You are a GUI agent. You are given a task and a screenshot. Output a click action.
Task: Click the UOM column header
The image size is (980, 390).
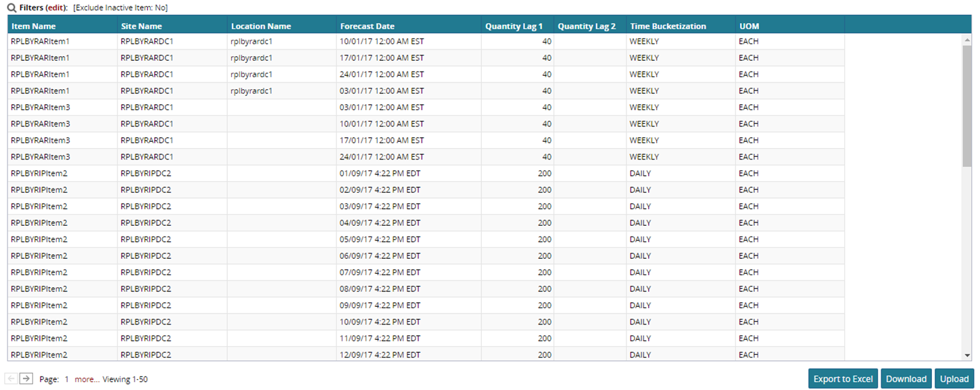pyautogui.click(x=750, y=26)
